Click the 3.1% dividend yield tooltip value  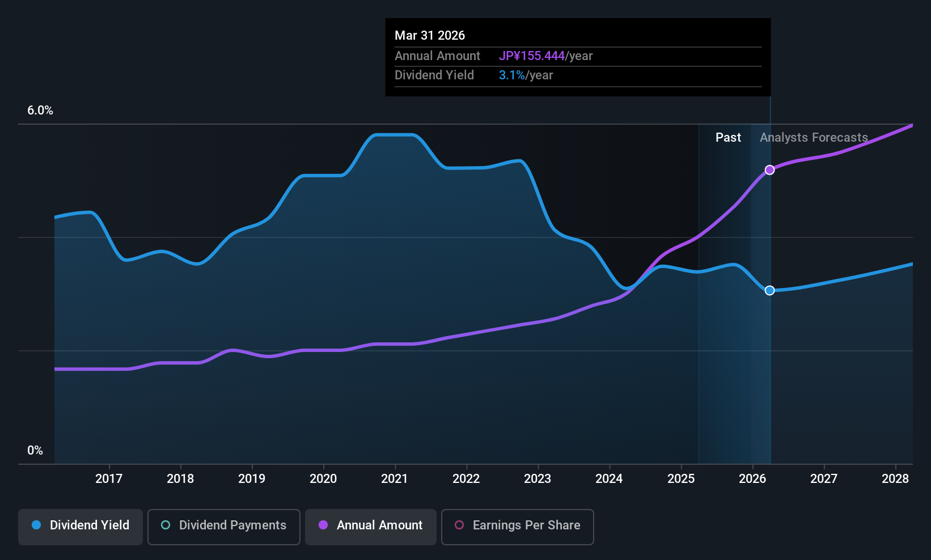click(x=512, y=75)
